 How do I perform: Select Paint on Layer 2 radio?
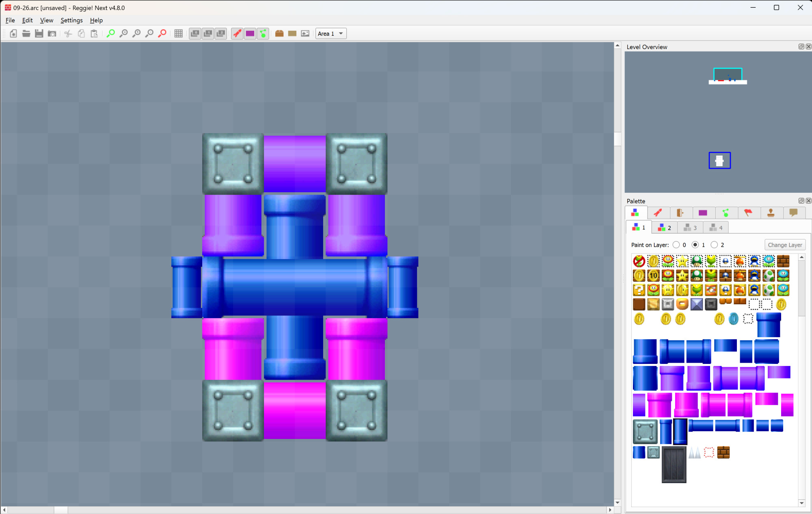coord(715,245)
